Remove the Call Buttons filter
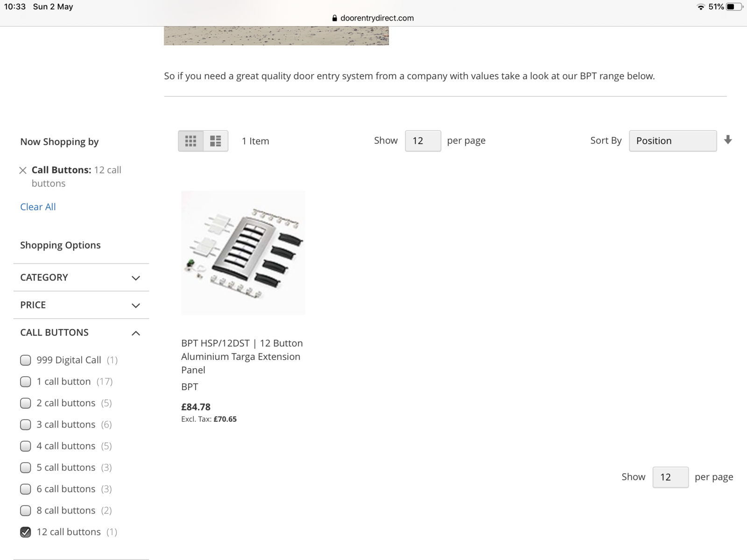Image resolution: width=747 pixels, height=560 pixels. click(x=22, y=170)
